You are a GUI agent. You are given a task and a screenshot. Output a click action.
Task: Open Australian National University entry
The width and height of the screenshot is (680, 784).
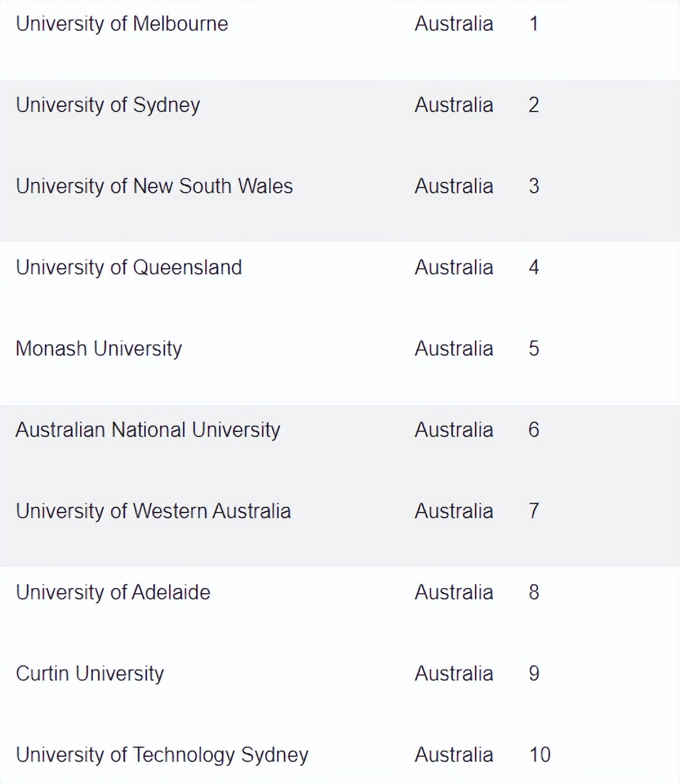tap(148, 430)
